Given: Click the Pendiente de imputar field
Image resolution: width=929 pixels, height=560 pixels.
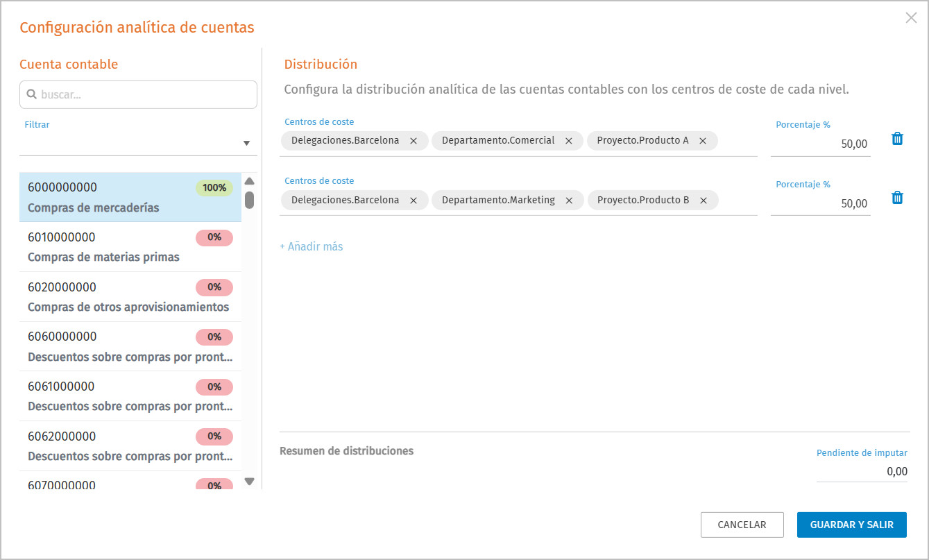Looking at the screenshot, I should point(862,471).
